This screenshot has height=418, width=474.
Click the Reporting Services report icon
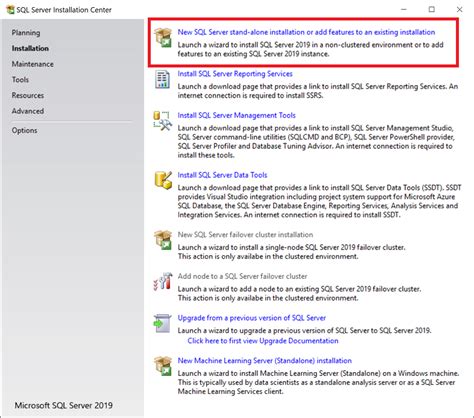[x=162, y=79]
